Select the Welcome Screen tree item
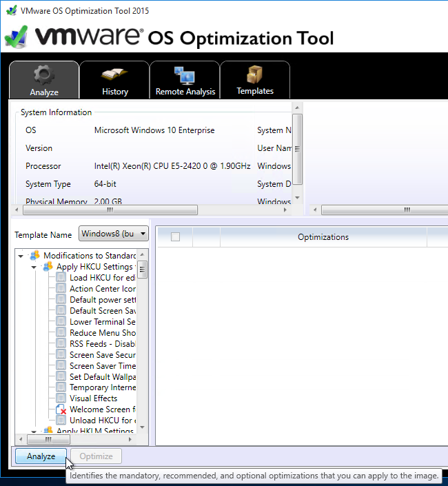448x486 pixels. click(103, 409)
